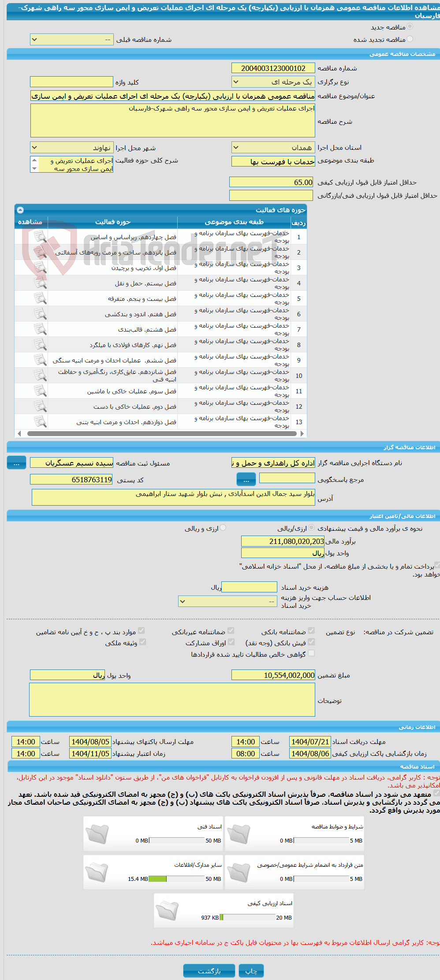Open the view icon for activity row 12
The image size is (440, 980).
[40, 407]
